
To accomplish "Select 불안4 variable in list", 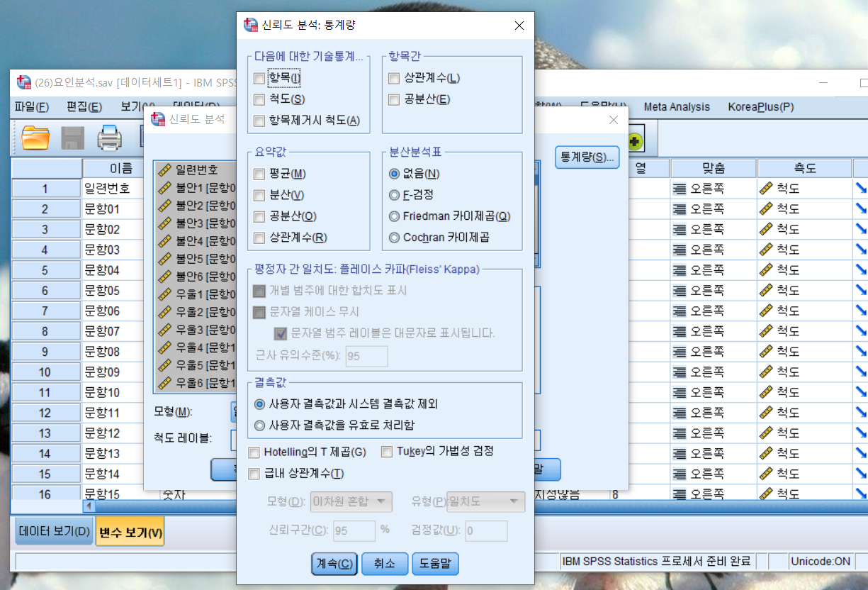I will 196,241.
